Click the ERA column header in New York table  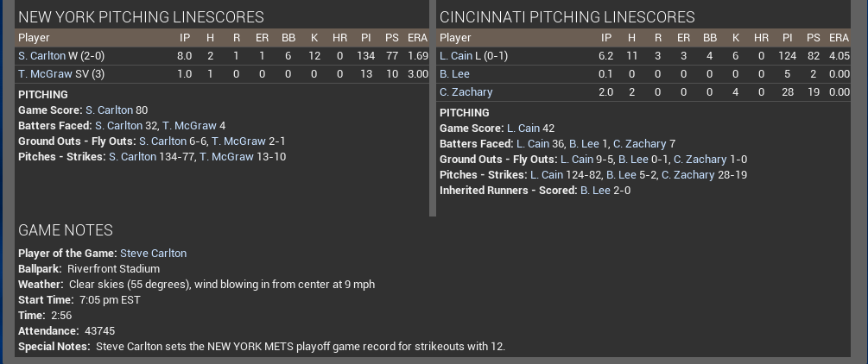[417, 38]
